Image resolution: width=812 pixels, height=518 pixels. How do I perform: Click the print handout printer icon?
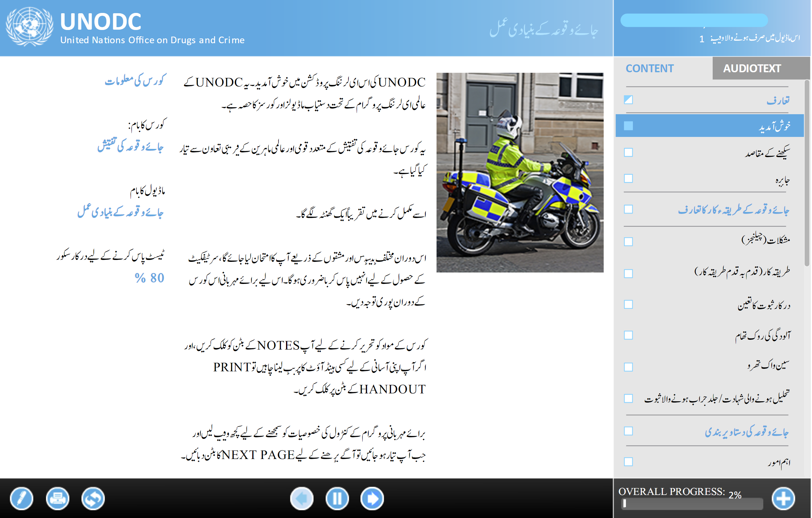pyautogui.click(x=57, y=498)
